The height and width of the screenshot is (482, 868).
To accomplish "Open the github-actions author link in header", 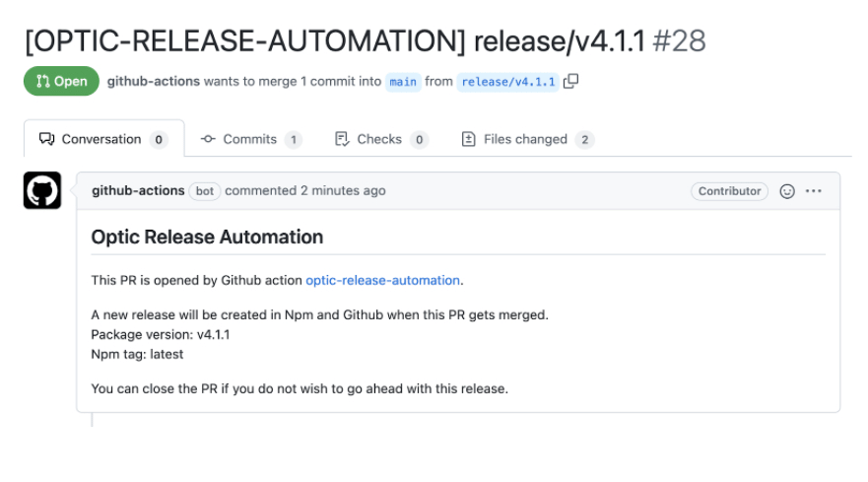I will pos(154,81).
